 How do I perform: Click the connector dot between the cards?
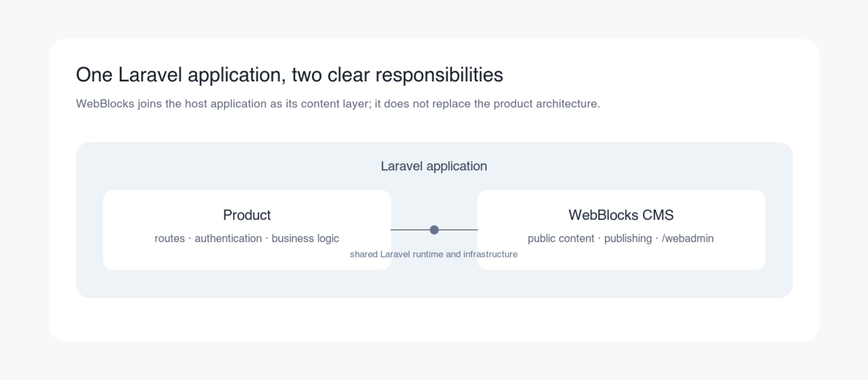[434, 230]
